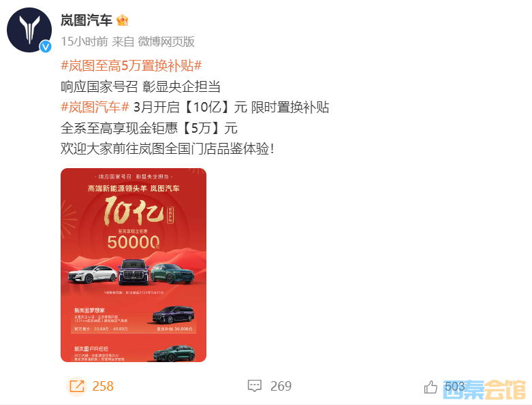Click the comment count 269

(281, 386)
